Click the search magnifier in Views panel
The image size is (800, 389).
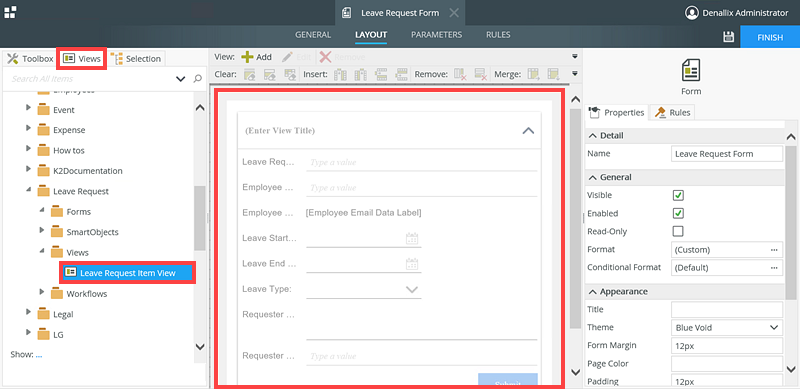tap(197, 79)
